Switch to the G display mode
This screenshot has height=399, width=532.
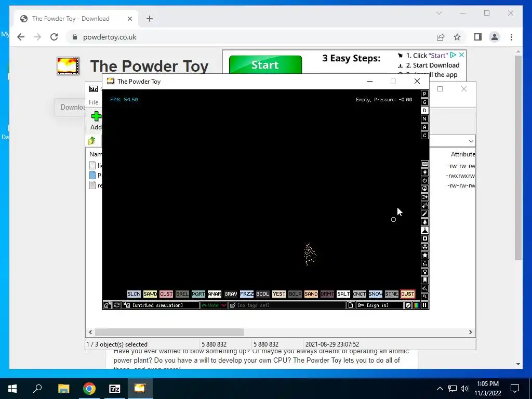click(x=424, y=102)
